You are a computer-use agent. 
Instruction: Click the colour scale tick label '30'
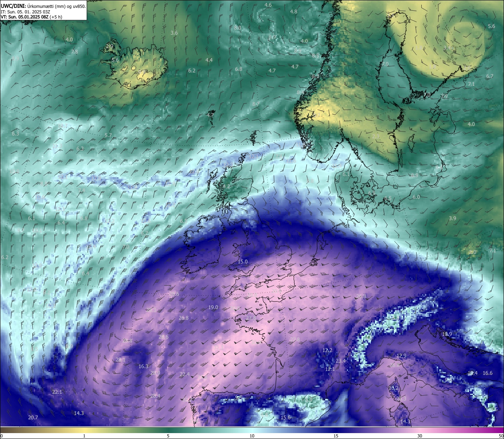pyautogui.click(x=420, y=436)
